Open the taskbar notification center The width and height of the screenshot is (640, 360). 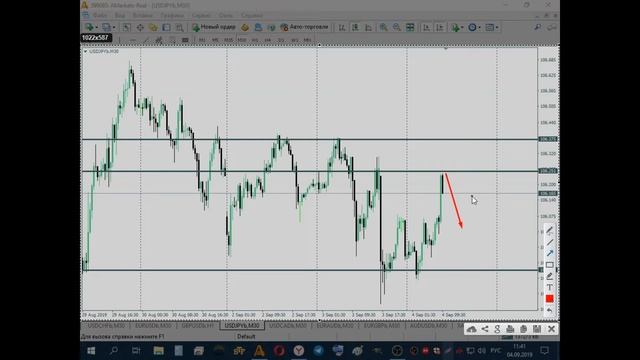(544, 351)
